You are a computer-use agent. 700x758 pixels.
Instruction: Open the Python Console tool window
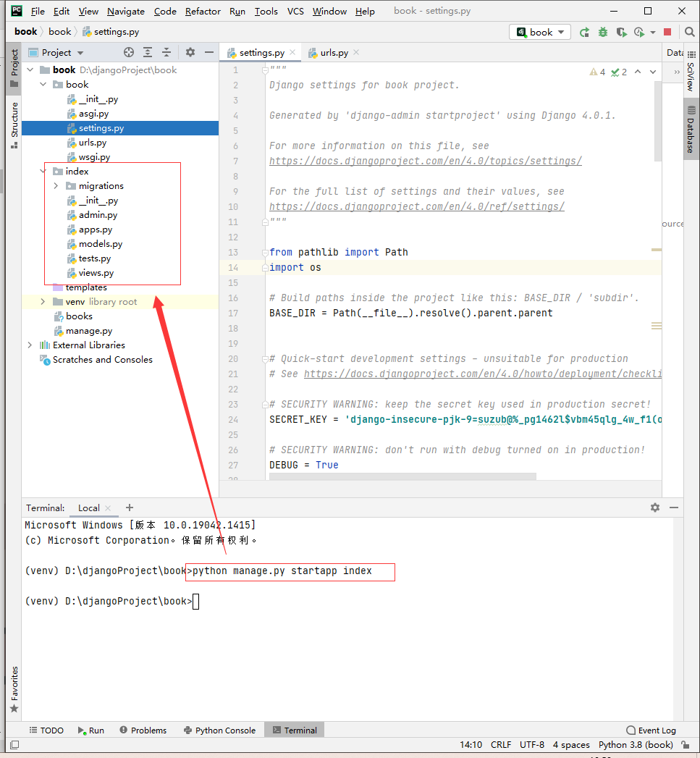[219, 730]
